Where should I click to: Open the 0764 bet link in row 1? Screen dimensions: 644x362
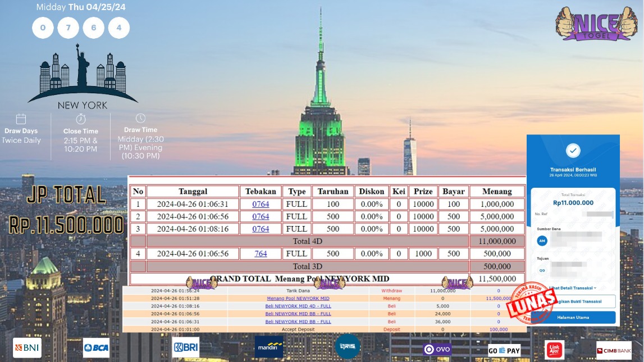click(x=261, y=204)
